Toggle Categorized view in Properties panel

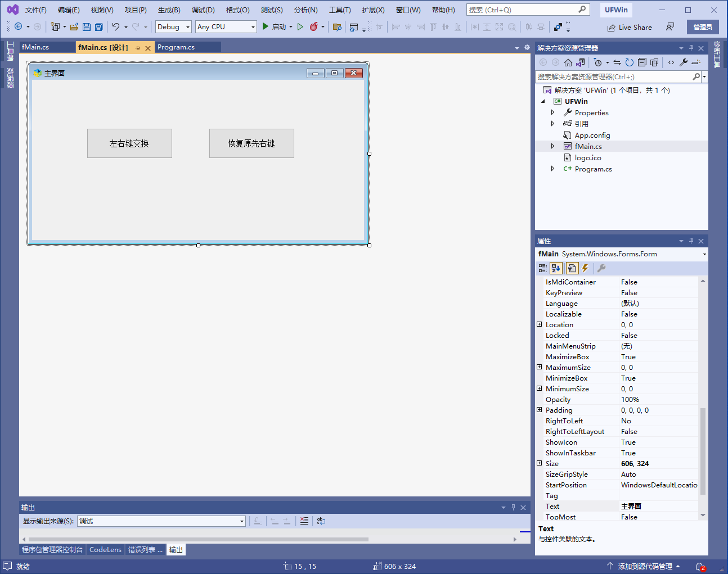click(543, 268)
